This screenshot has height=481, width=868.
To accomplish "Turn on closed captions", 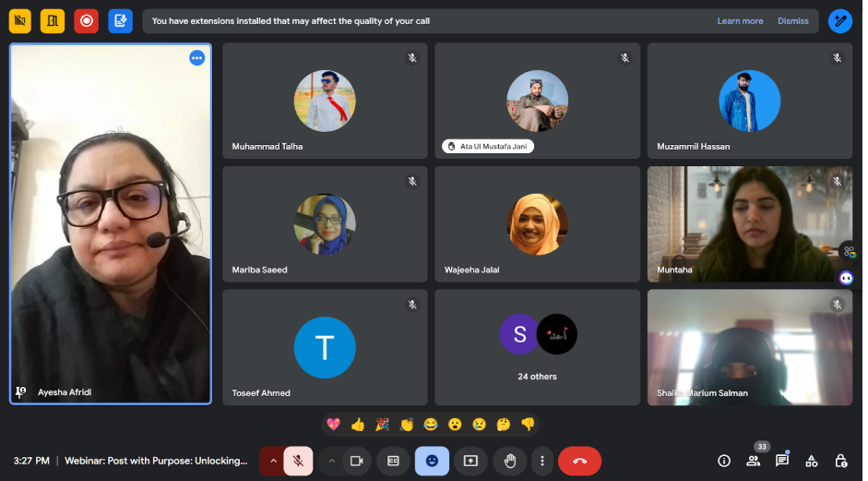I will [x=394, y=461].
